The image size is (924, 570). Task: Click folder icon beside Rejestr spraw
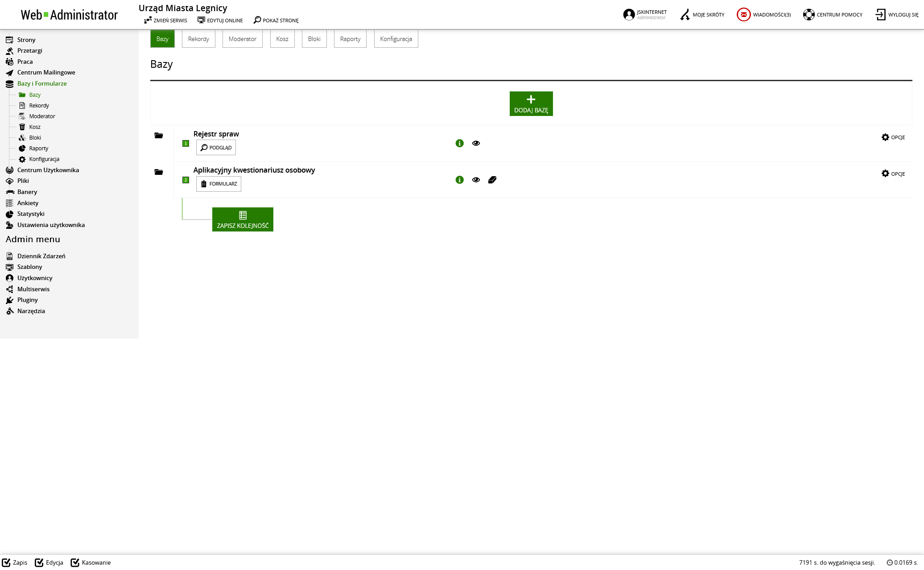(159, 136)
